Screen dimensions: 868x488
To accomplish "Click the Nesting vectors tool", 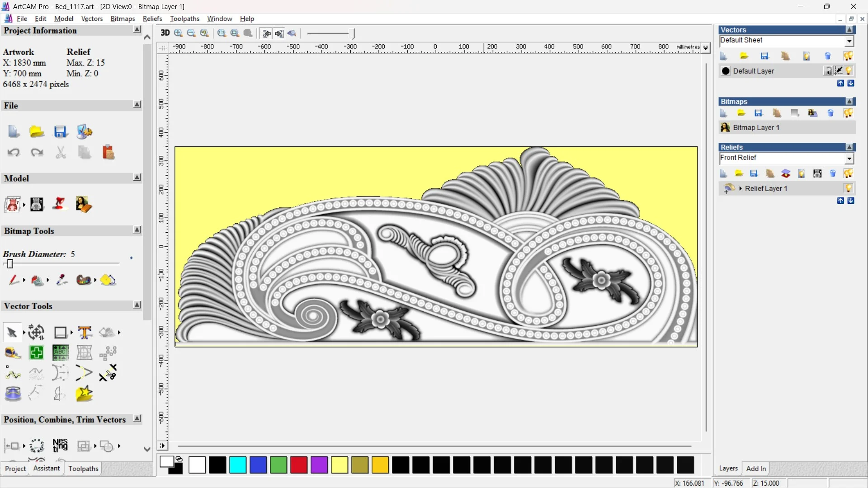I will tap(60, 446).
